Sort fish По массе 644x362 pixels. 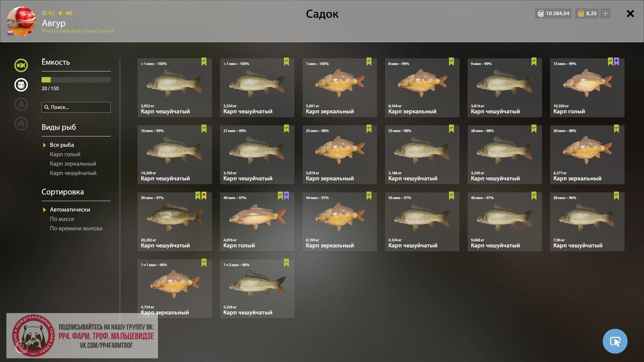tap(62, 219)
